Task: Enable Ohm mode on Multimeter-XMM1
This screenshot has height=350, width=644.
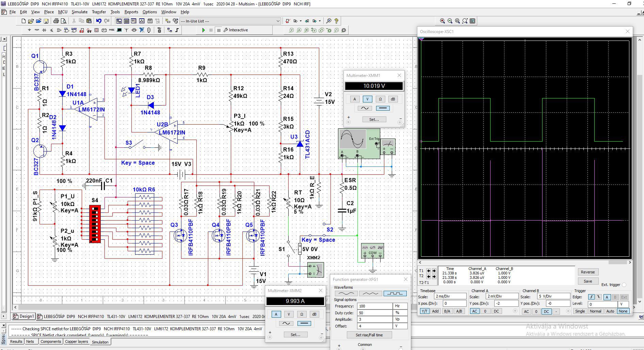Action: point(380,99)
